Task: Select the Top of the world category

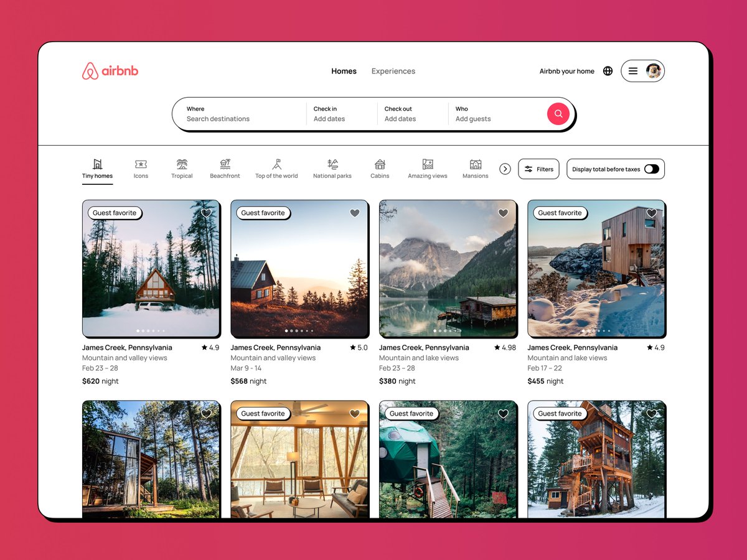Action: [276, 169]
